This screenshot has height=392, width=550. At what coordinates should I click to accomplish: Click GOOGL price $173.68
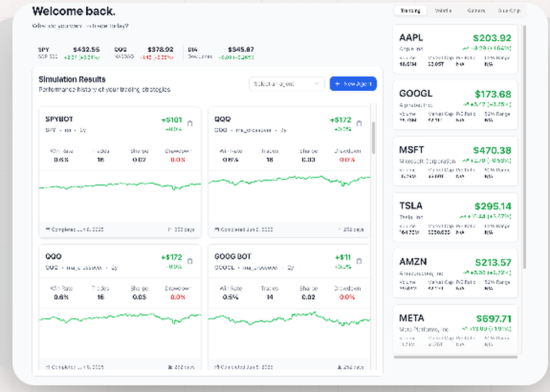point(493,94)
